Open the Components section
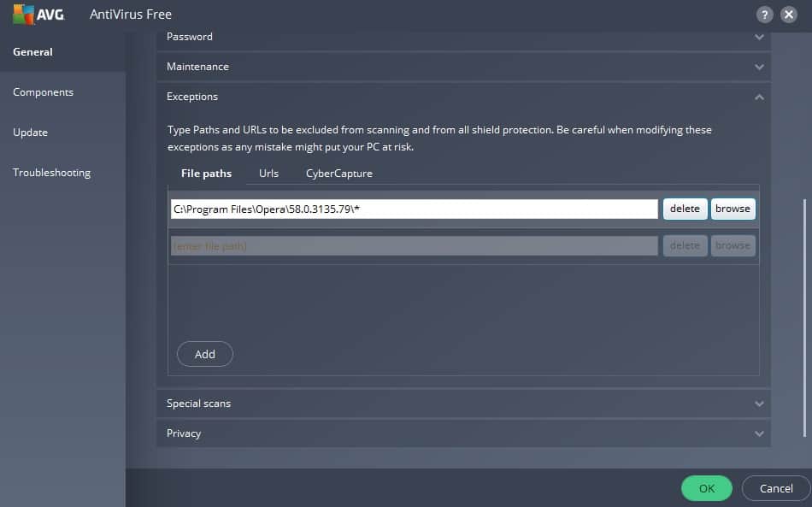Image resolution: width=812 pixels, height=507 pixels. pyautogui.click(x=43, y=92)
